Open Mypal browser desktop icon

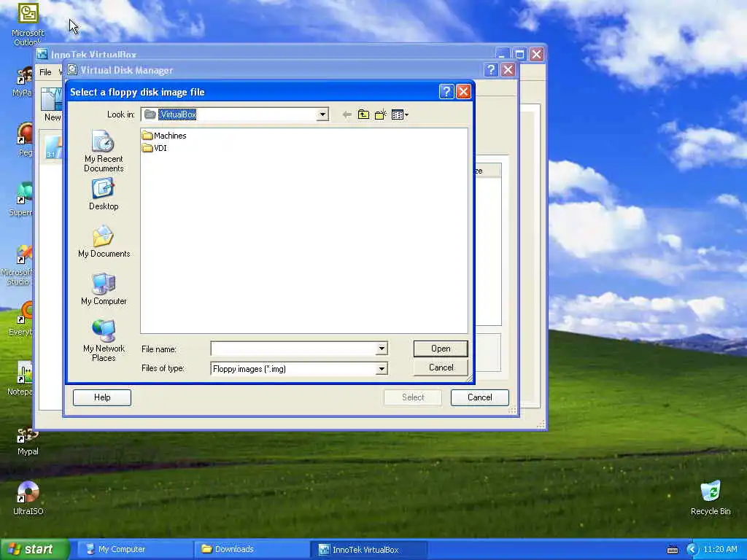tap(28, 441)
